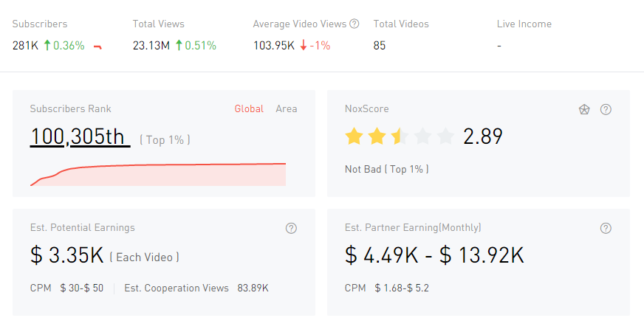The height and width of the screenshot is (332, 644).
Task: Click the help icon beside Average Video Views
Action: (354, 24)
